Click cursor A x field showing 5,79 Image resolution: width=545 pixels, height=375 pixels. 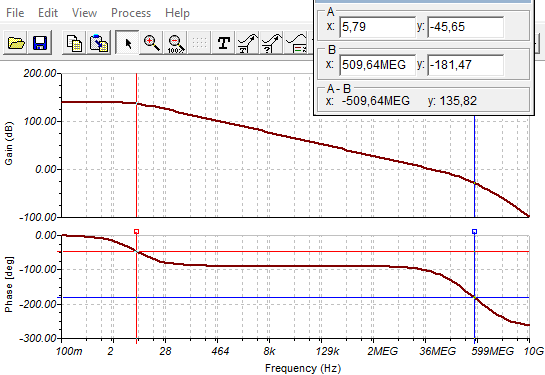pyautogui.click(x=377, y=27)
